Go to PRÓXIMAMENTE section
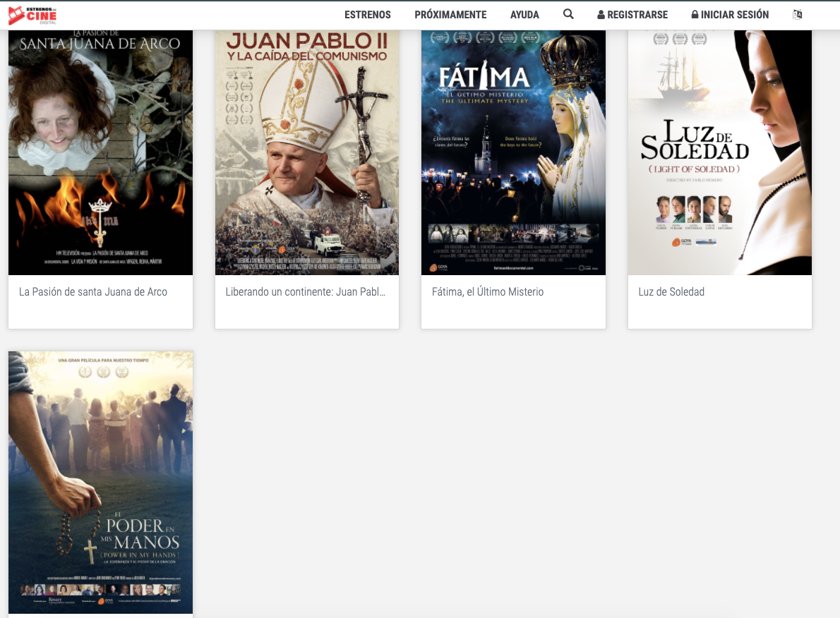This screenshot has height=618, width=840. 450,15
